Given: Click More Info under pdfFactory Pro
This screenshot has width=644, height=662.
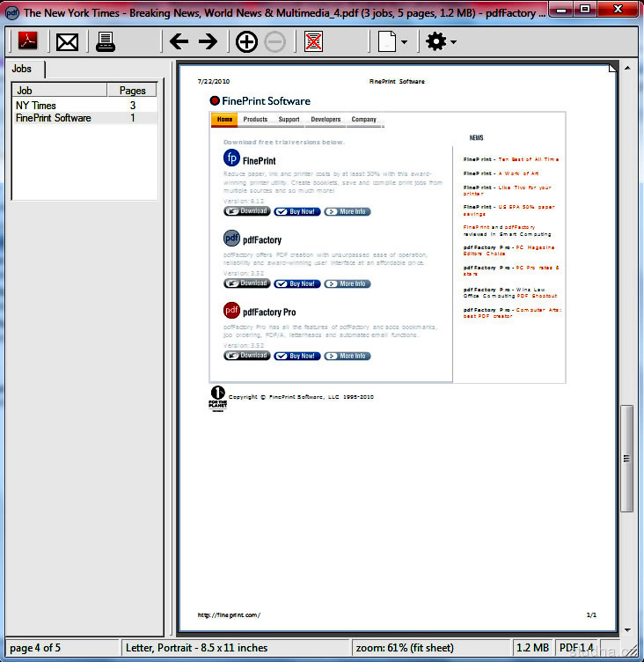Looking at the screenshot, I should pos(348,356).
